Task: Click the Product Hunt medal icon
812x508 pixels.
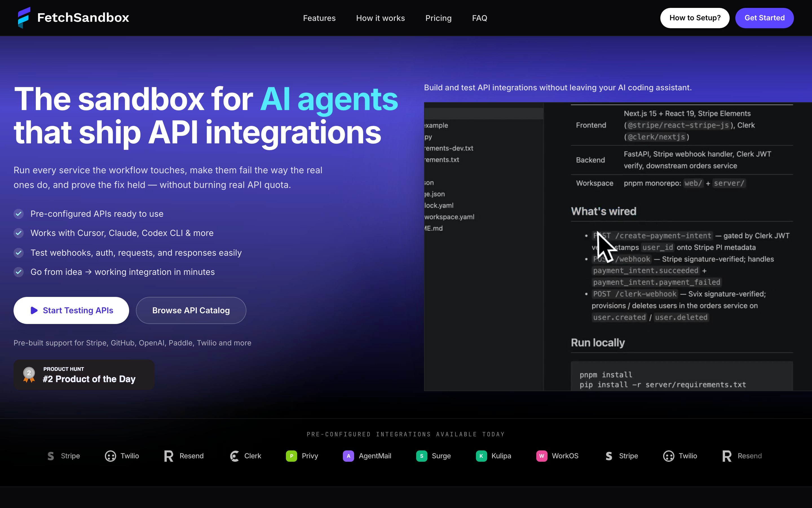Action: pyautogui.click(x=29, y=375)
